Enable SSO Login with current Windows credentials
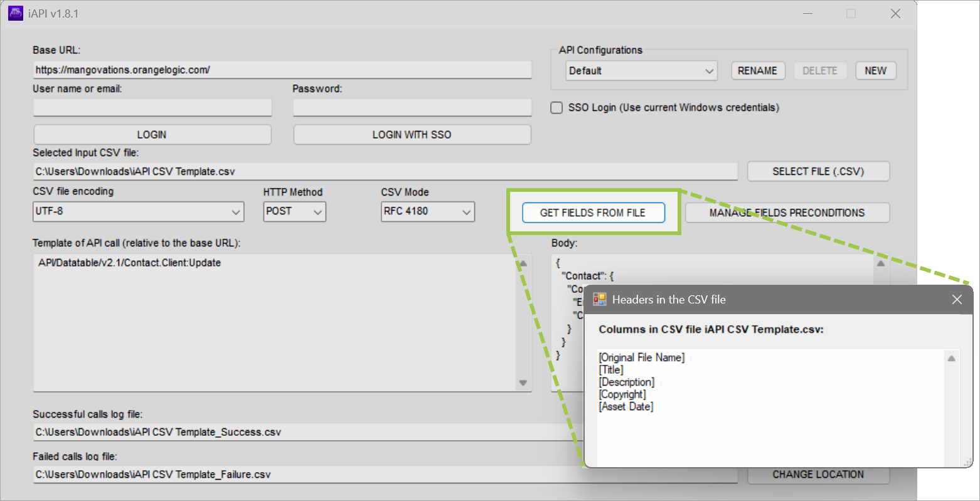 [x=557, y=107]
